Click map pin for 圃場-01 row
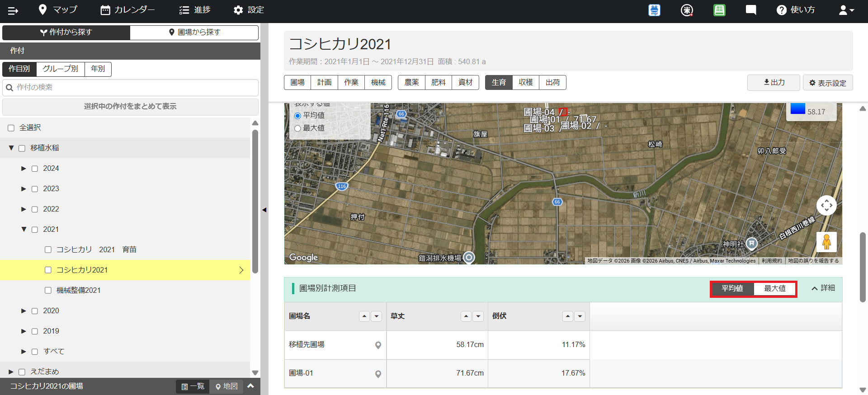868x395 pixels. coord(378,374)
